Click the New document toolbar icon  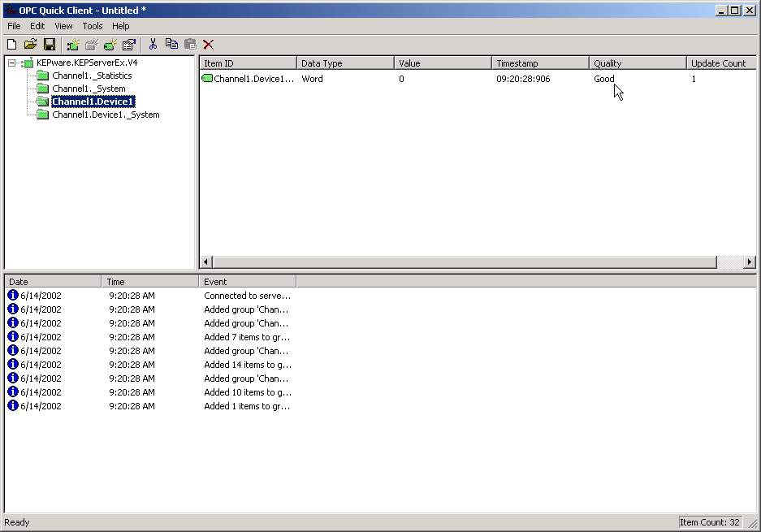11,45
